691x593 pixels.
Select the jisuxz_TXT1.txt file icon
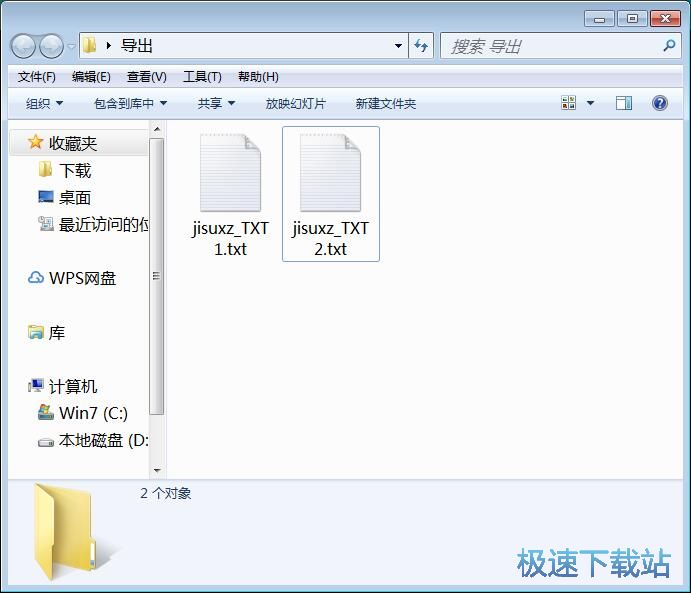pyautogui.click(x=230, y=173)
